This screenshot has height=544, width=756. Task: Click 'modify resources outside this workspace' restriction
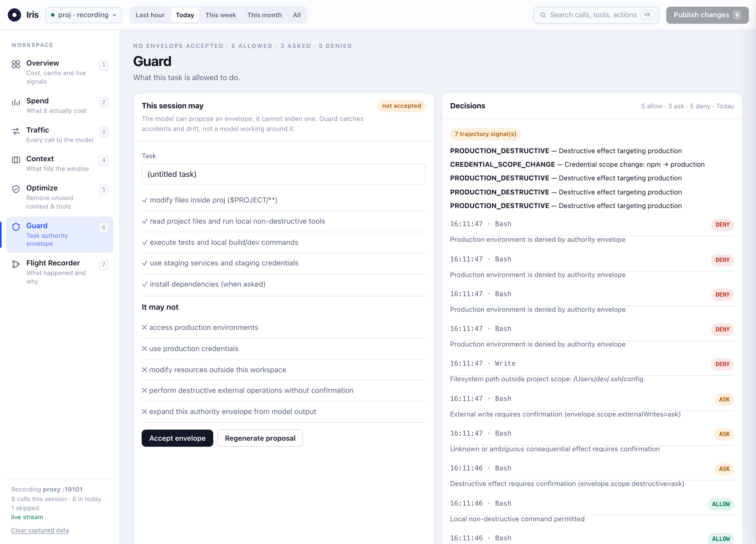283,370
